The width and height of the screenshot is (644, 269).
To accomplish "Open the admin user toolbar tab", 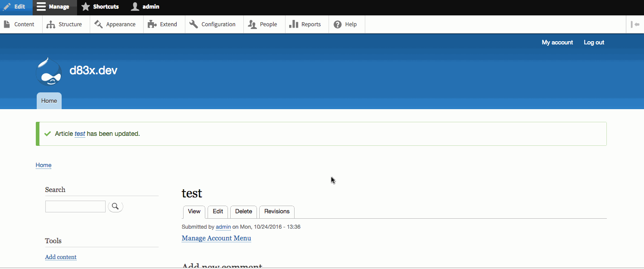I will (145, 7).
